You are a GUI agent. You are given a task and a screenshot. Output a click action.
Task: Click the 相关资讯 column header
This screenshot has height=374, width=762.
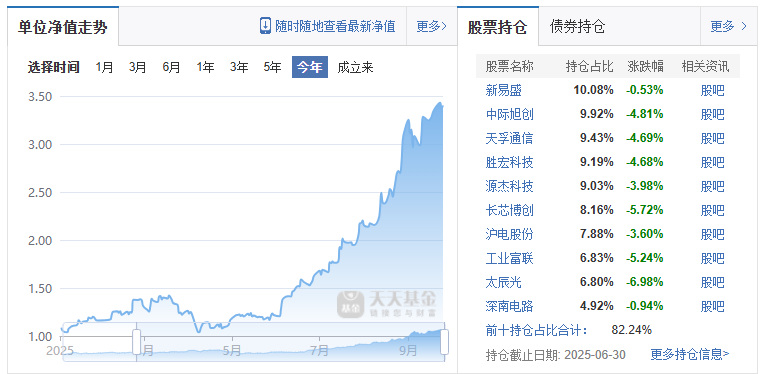[705, 66]
